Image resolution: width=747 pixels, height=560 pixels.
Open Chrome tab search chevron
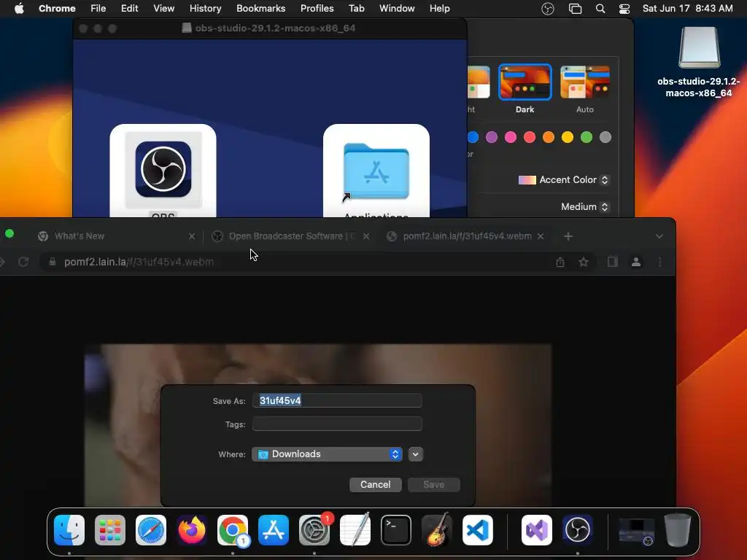pyautogui.click(x=659, y=236)
